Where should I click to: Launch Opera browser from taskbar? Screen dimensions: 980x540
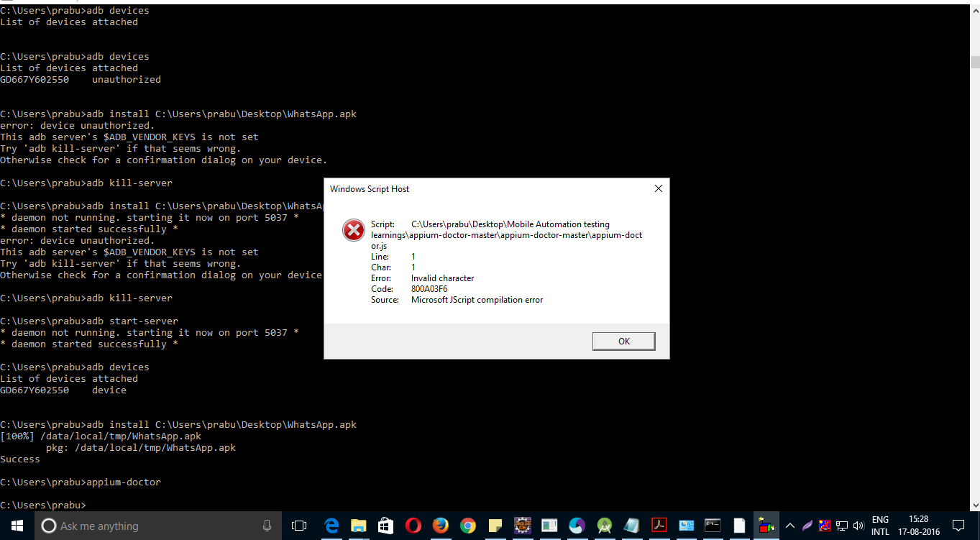pos(413,526)
